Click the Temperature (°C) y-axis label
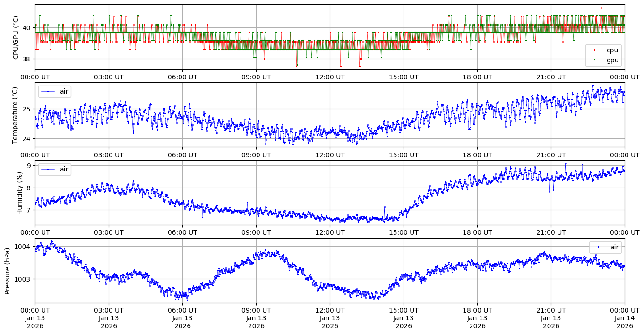The height and width of the screenshot is (334, 644). [15, 115]
